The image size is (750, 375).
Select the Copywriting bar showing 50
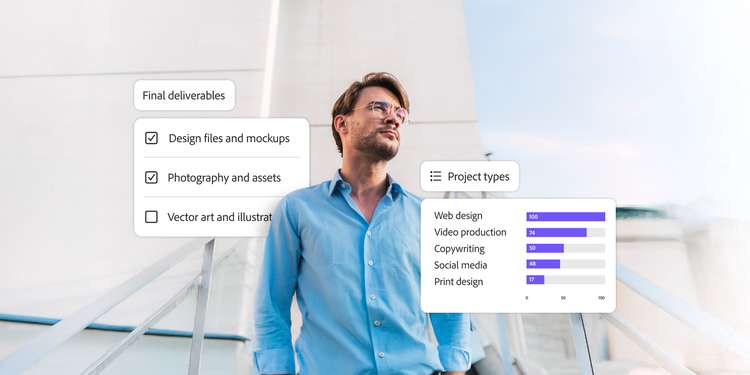coord(545,248)
